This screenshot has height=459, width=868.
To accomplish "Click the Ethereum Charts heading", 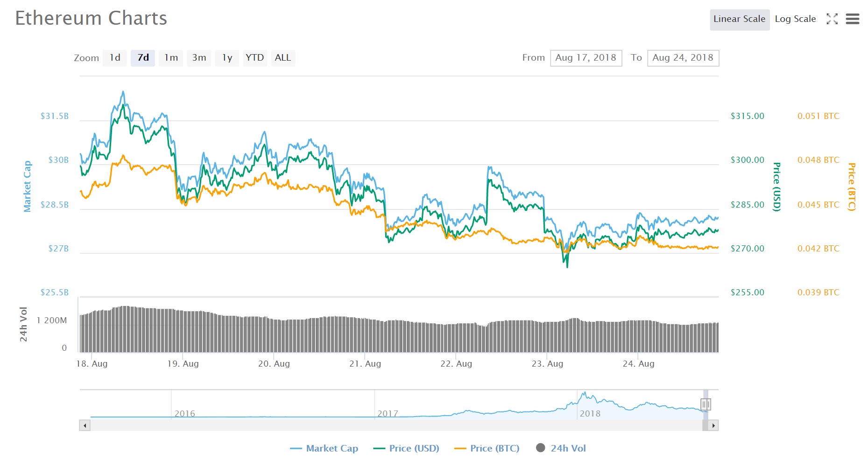I will 91,18.
